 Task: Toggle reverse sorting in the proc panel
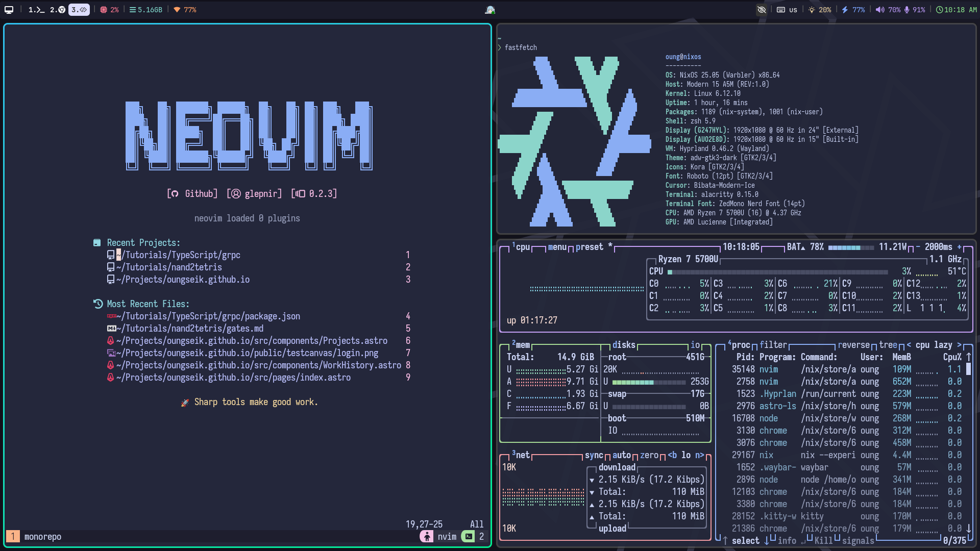pyautogui.click(x=854, y=345)
